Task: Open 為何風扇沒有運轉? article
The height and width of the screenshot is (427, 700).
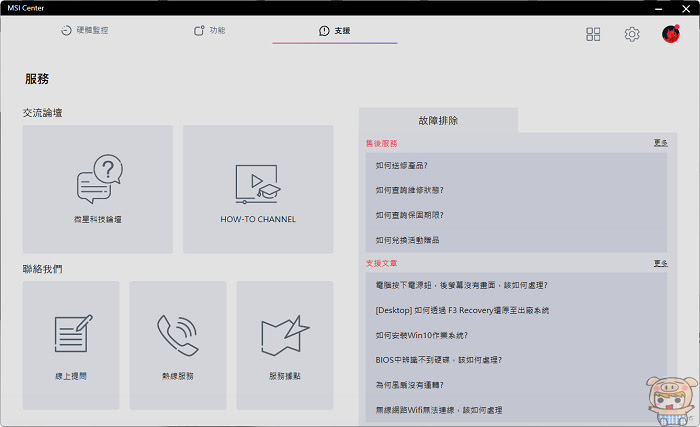Action: (409, 385)
